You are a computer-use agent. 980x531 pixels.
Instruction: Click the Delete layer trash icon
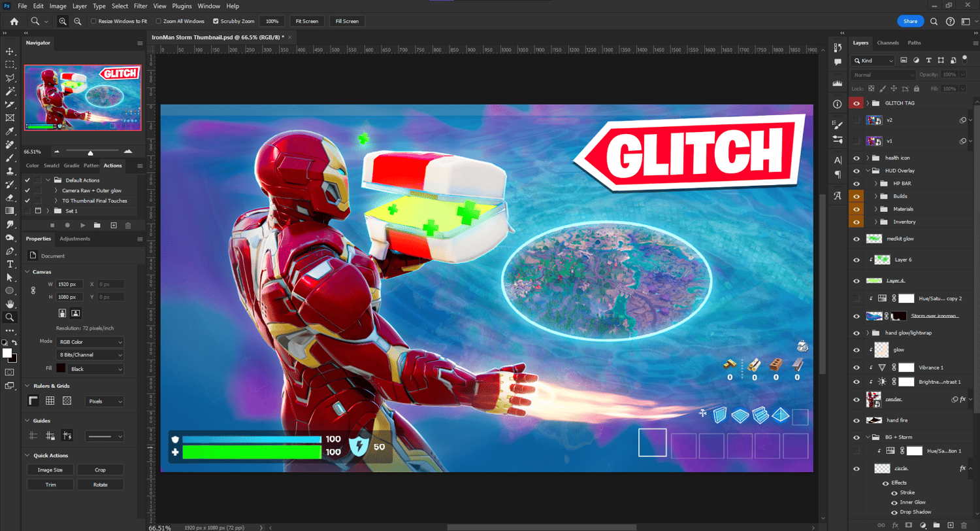point(964,525)
